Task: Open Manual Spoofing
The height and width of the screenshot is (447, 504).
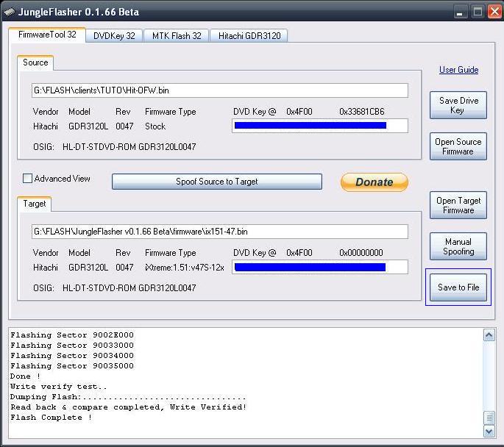Action: (458, 246)
